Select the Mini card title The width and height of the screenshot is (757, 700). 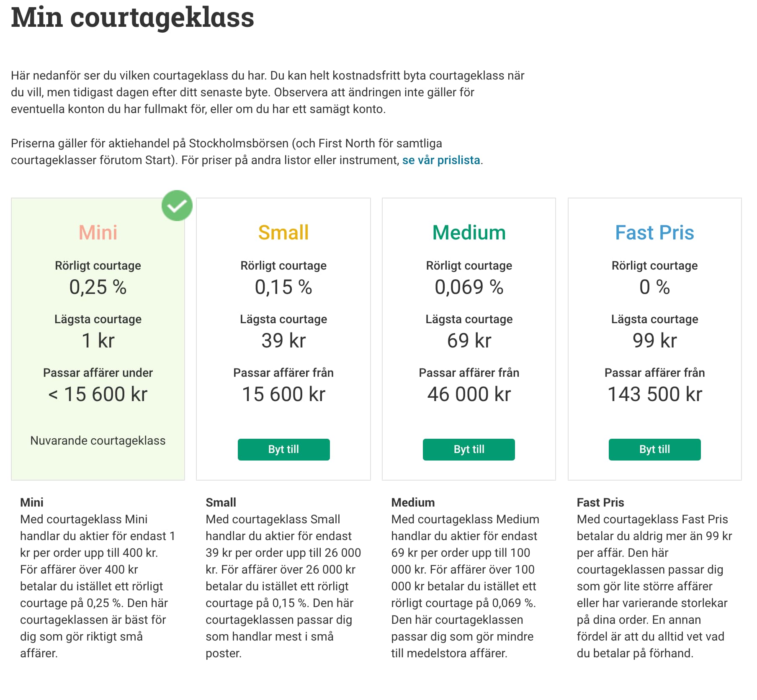pos(98,232)
